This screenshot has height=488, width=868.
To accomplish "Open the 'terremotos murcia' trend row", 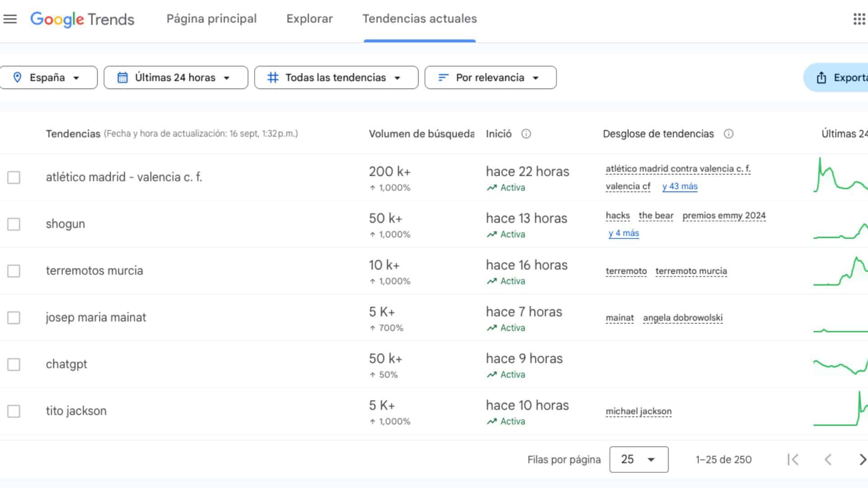I will point(94,271).
